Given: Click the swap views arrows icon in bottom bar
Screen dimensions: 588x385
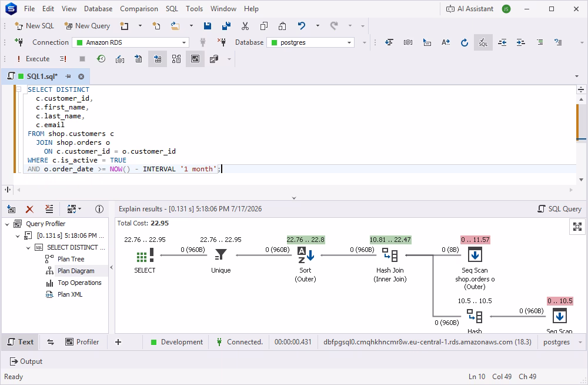Looking at the screenshot, I should [51, 342].
